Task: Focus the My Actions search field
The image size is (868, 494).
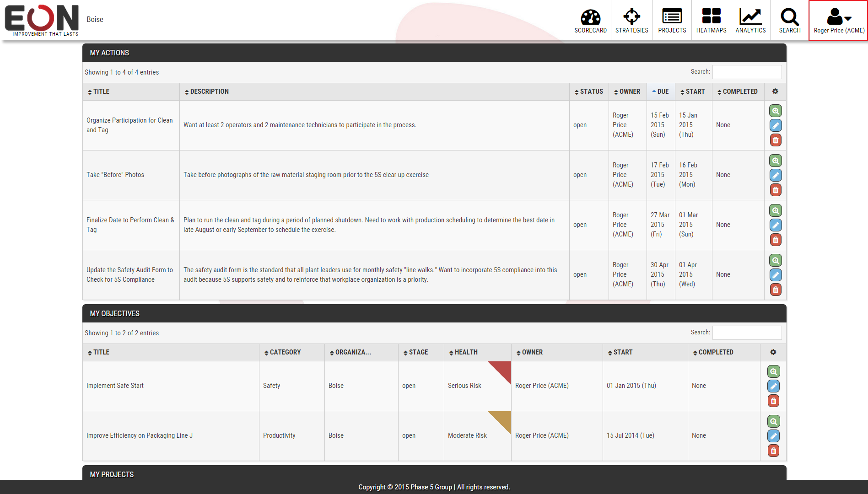Action: [x=747, y=72]
